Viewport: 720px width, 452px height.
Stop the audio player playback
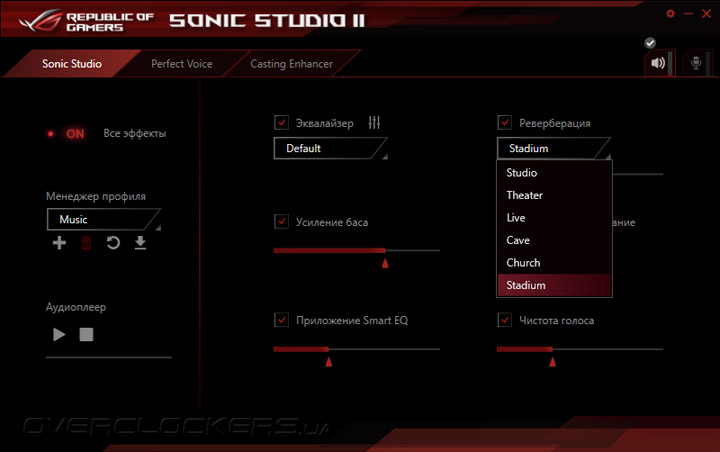[86, 334]
